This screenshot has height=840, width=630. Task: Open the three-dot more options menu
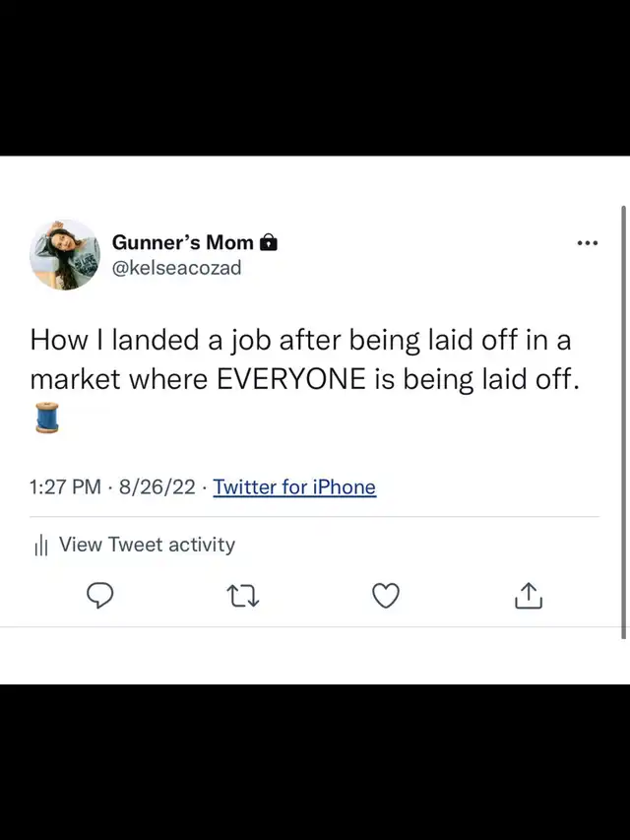point(588,243)
